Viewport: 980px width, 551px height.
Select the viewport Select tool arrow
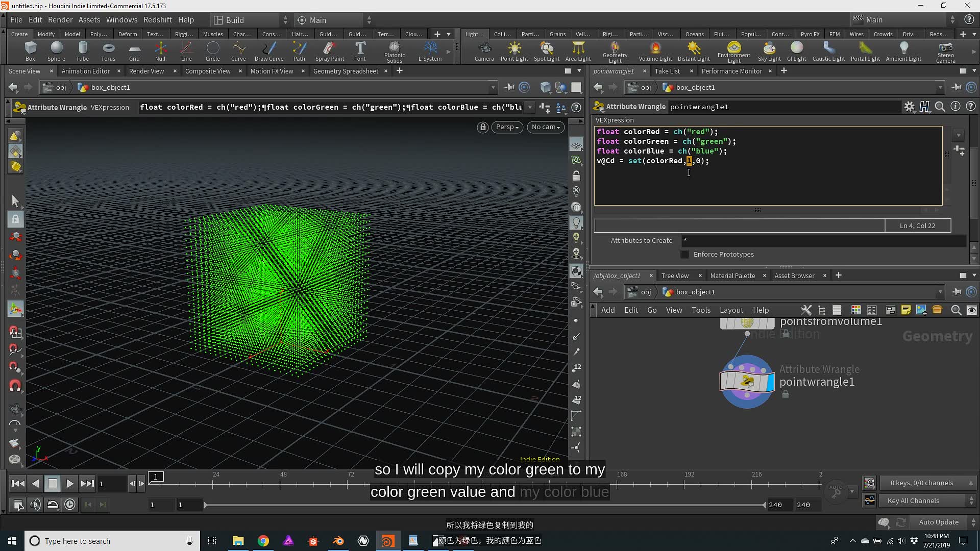[15, 201]
